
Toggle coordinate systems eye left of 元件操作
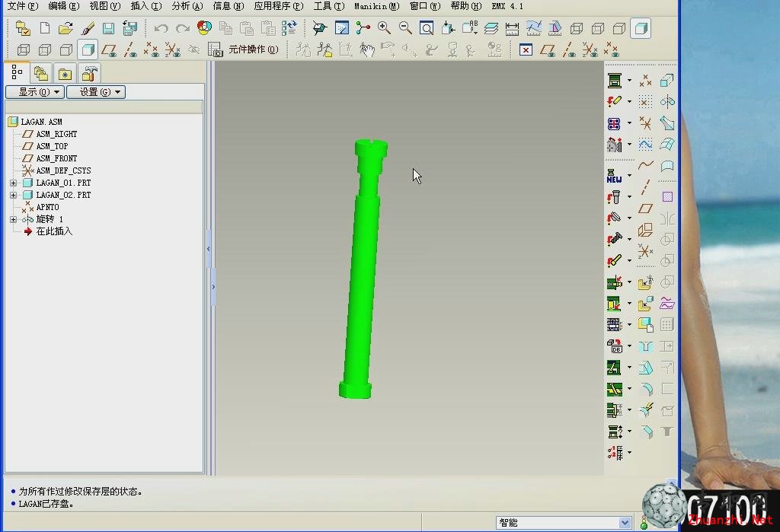click(173, 49)
